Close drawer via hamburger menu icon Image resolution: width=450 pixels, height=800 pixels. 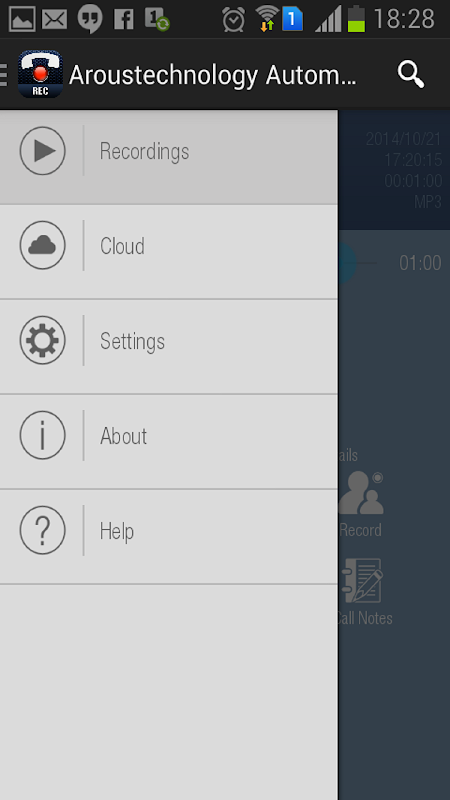[4, 75]
